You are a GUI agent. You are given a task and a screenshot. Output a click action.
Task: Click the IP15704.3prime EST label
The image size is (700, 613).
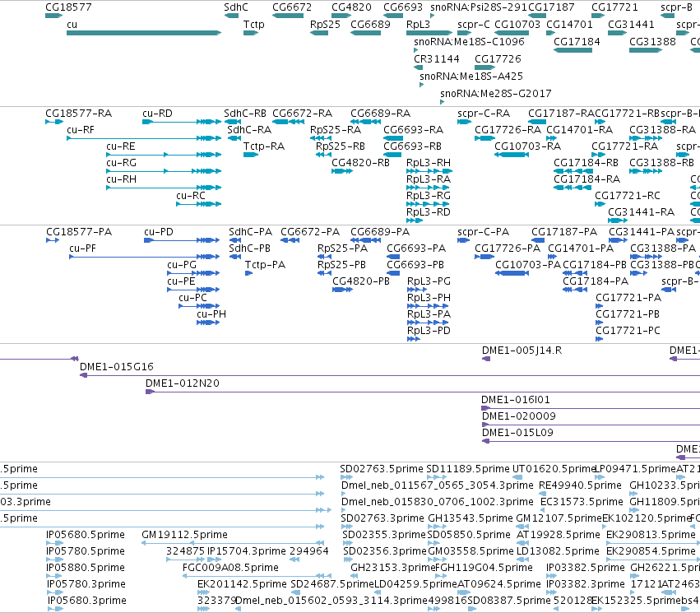click(247, 551)
